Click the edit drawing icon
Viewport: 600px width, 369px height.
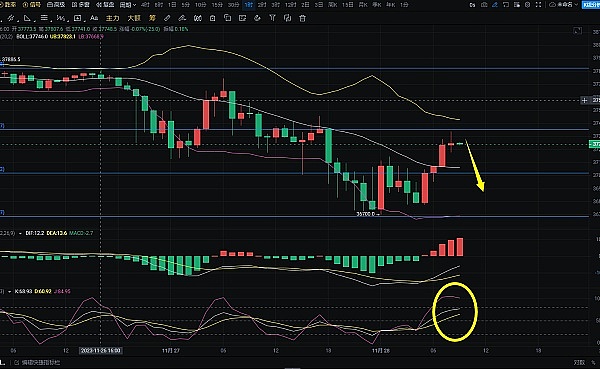pos(242,18)
